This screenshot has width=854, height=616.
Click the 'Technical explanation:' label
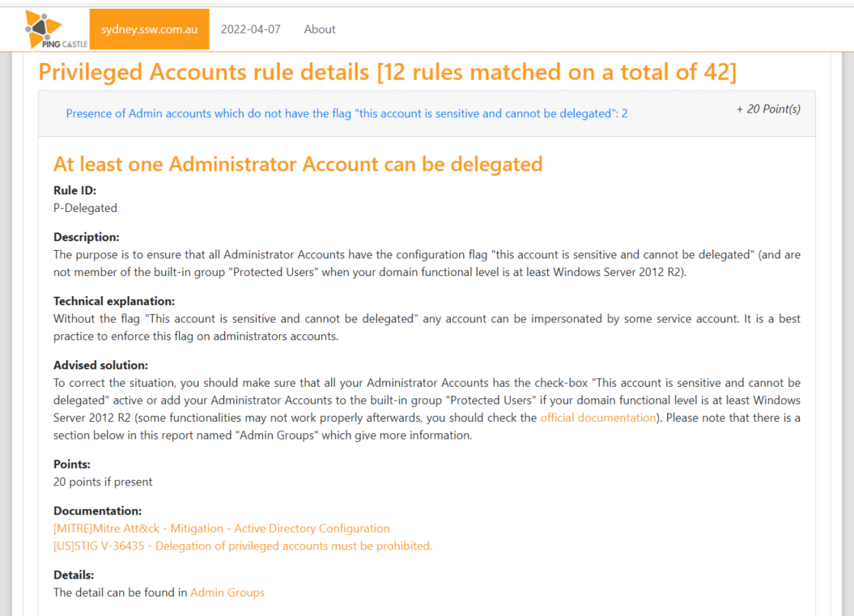click(x=114, y=301)
